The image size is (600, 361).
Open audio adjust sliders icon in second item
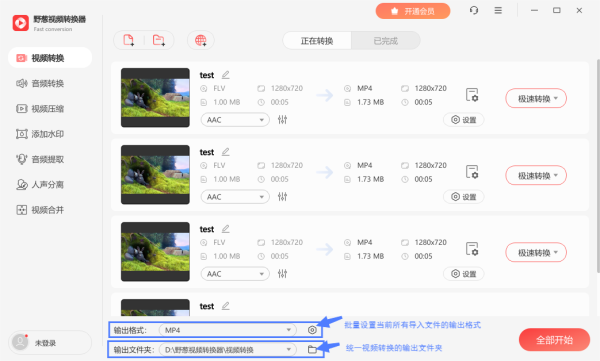coord(282,197)
